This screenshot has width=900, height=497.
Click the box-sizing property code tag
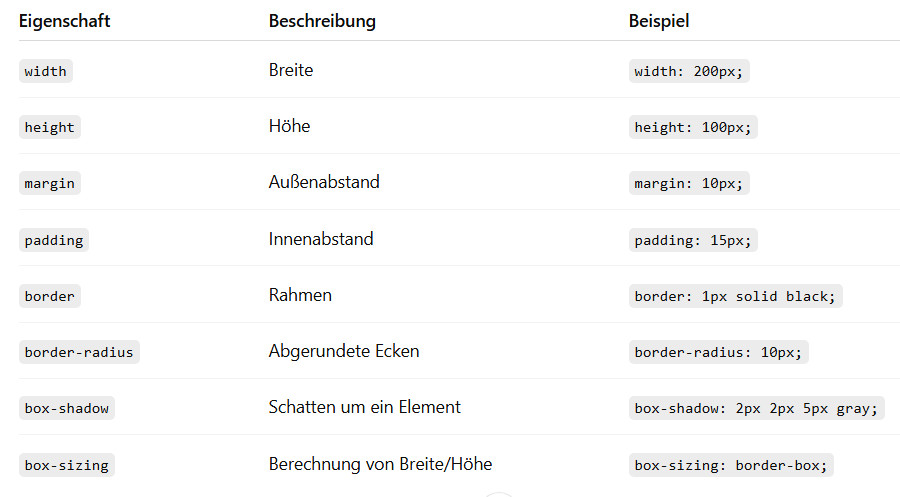point(67,465)
